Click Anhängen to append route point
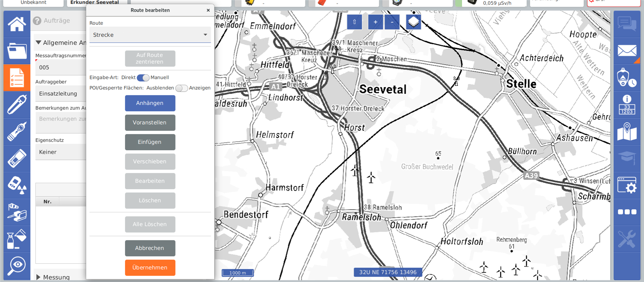644x282 pixels. 150,103
